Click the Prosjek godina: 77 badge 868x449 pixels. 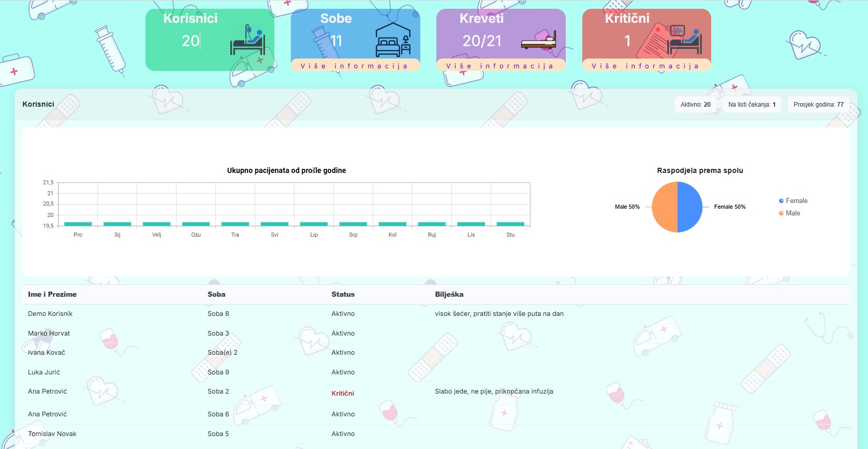pyautogui.click(x=818, y=105)
